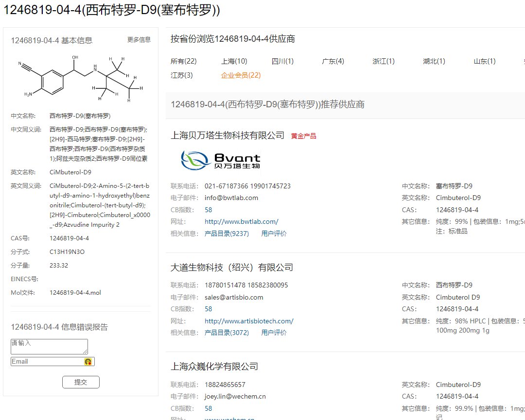The image size is (525, 420).
Task: Open 上海贝万塔生物科技有限公司 supplier page
Action: pos(227,135)
